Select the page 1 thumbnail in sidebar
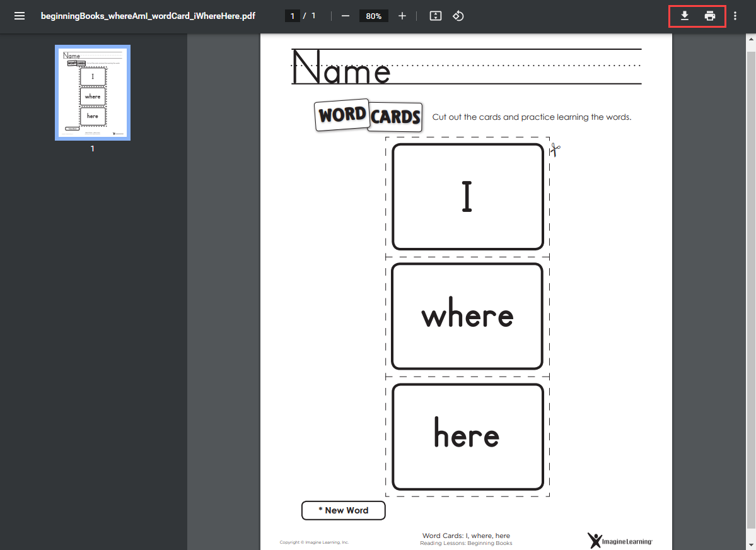This screenshot has height=550, width=756. [93, 93]
